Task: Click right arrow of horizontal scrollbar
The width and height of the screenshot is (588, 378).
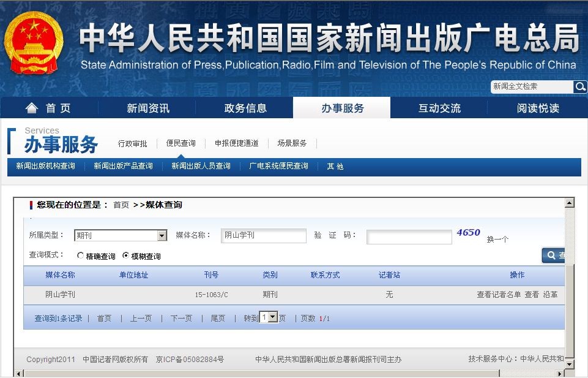Action: coord(560,374)
